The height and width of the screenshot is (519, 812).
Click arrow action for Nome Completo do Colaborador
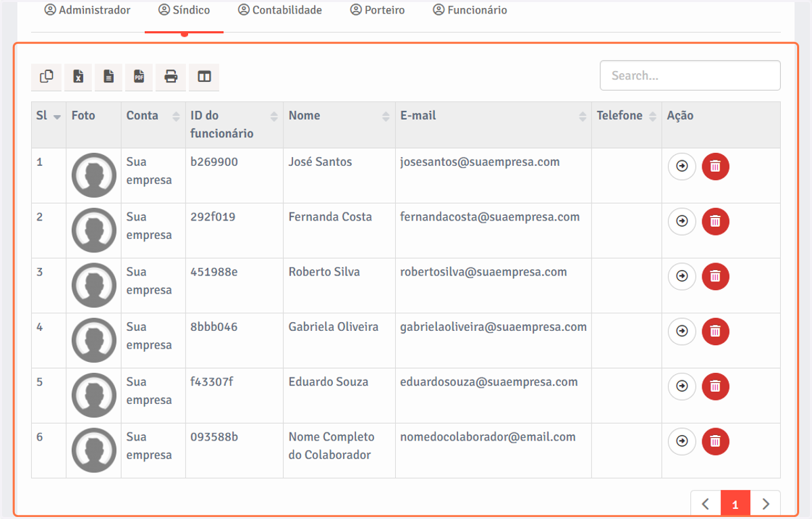click(x=682, y=441)
